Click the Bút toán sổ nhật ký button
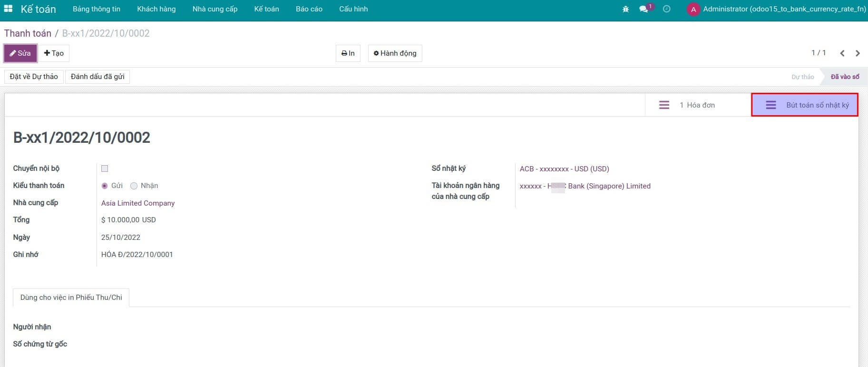868x367 pixels. point(805,105)
